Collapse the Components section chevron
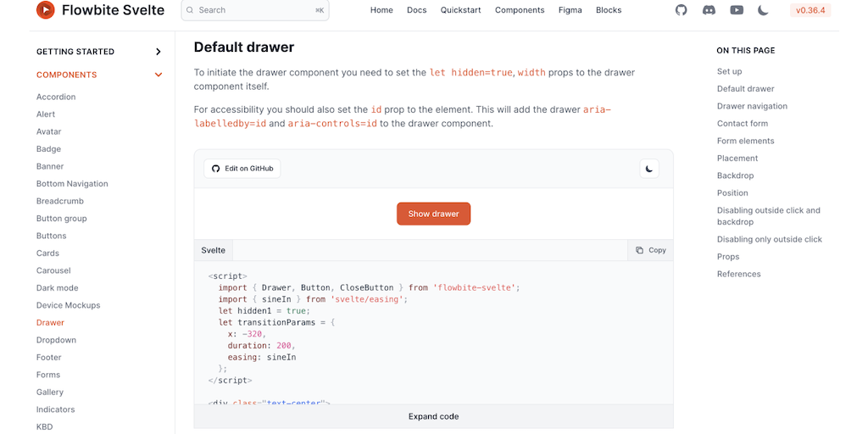The width and height of the screenshot is (868, 434). coord(158,75)
